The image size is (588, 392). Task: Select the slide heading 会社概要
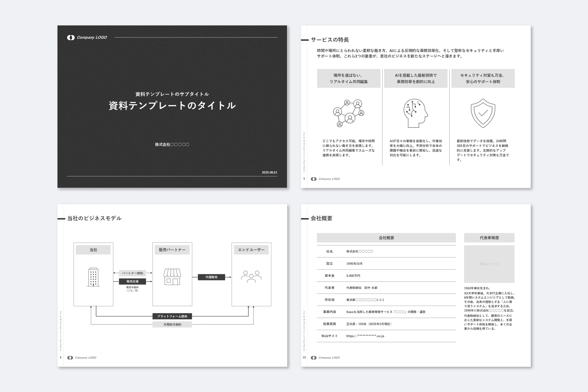[322, 218]
